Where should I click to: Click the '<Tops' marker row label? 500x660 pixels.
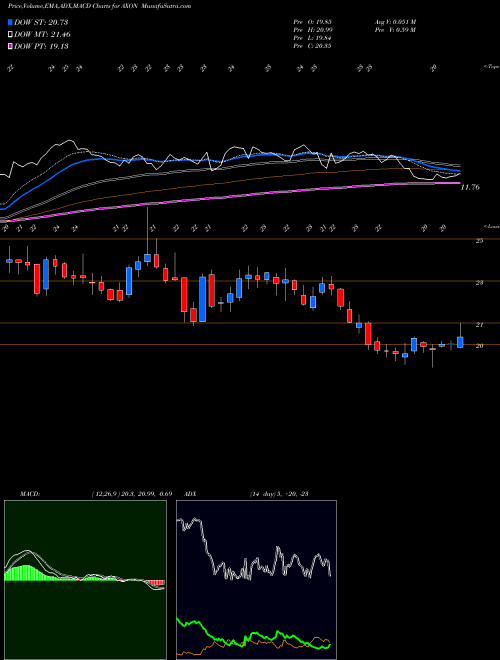click(x=491, y=67)
